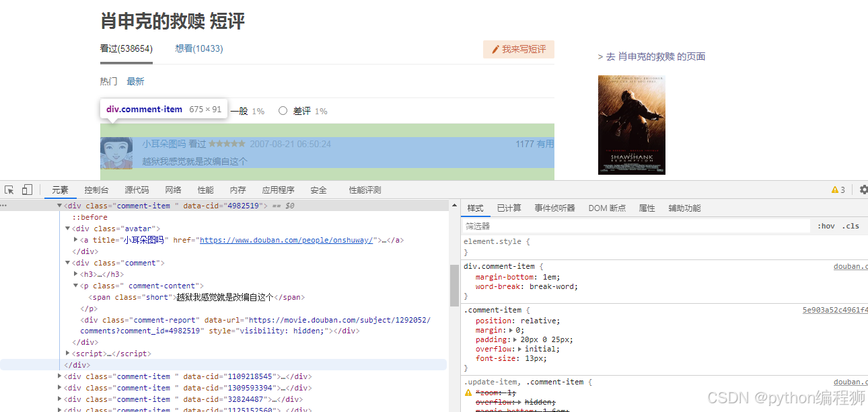Screen dimensions: 868x412
Task: Click warning icon beside *zoom: 1
Action: click(x=468, y=393)
